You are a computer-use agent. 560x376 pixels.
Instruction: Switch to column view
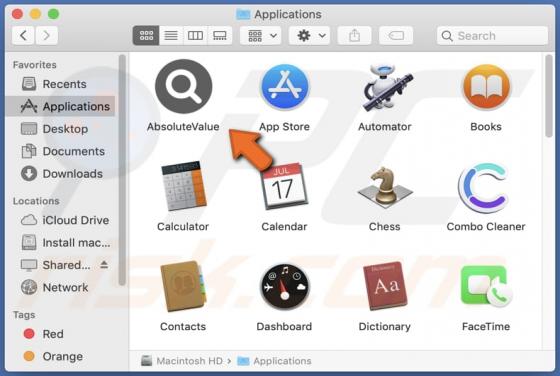(195, 35)
